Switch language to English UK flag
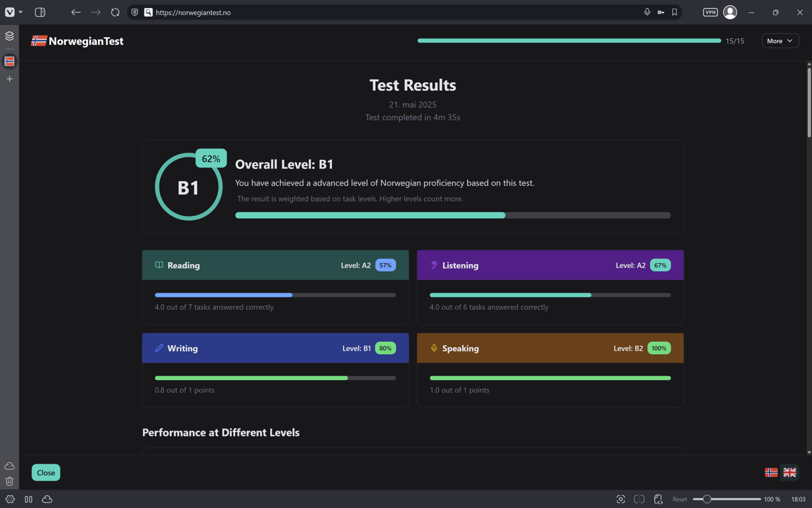The image size is (812, 508). click(x=790, y=472)
